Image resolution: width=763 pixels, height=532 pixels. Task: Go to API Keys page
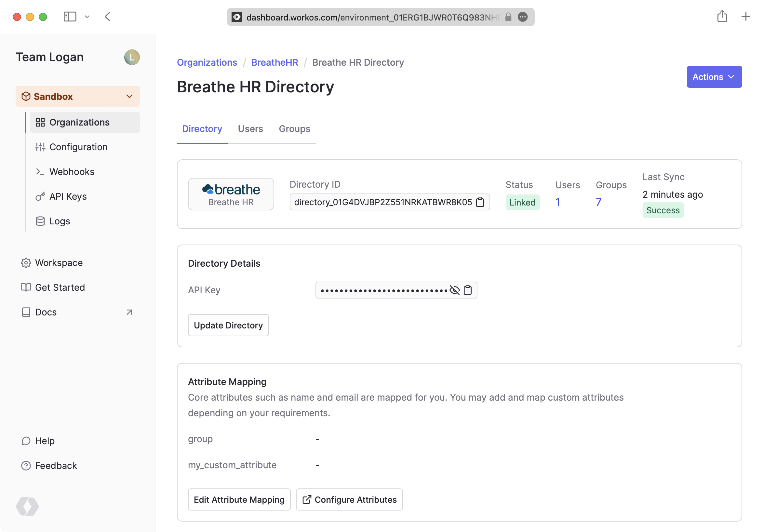(x=68, y=196)
